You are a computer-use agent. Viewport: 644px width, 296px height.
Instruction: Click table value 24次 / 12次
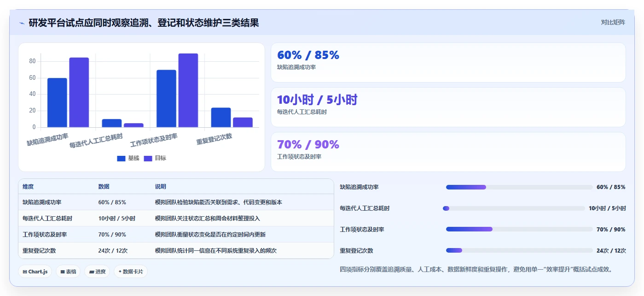113,250
